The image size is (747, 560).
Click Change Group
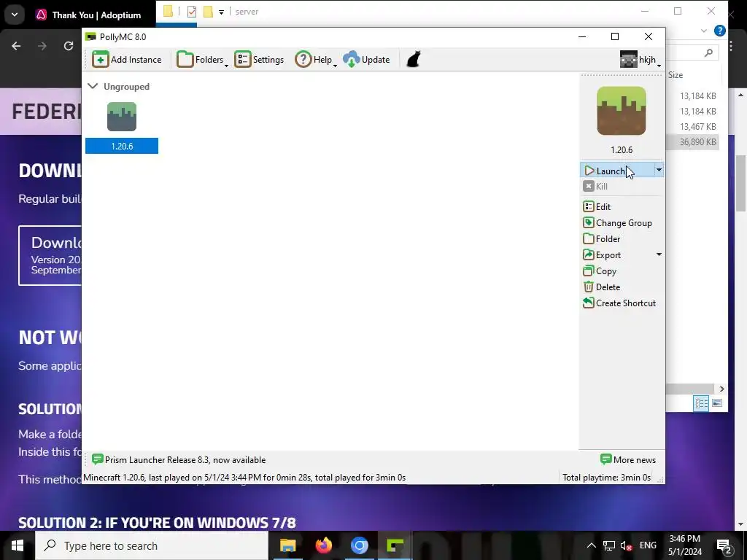click(617, 223)
